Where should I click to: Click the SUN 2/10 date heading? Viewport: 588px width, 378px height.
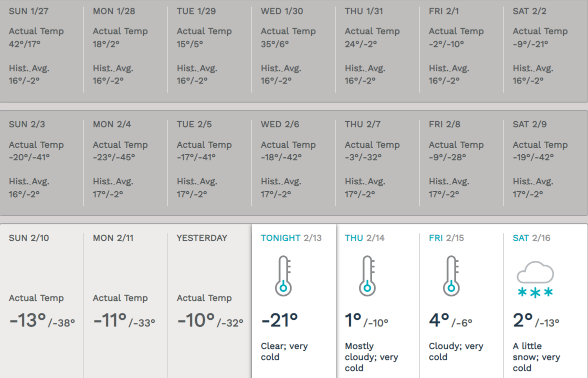tap(29, 238)
